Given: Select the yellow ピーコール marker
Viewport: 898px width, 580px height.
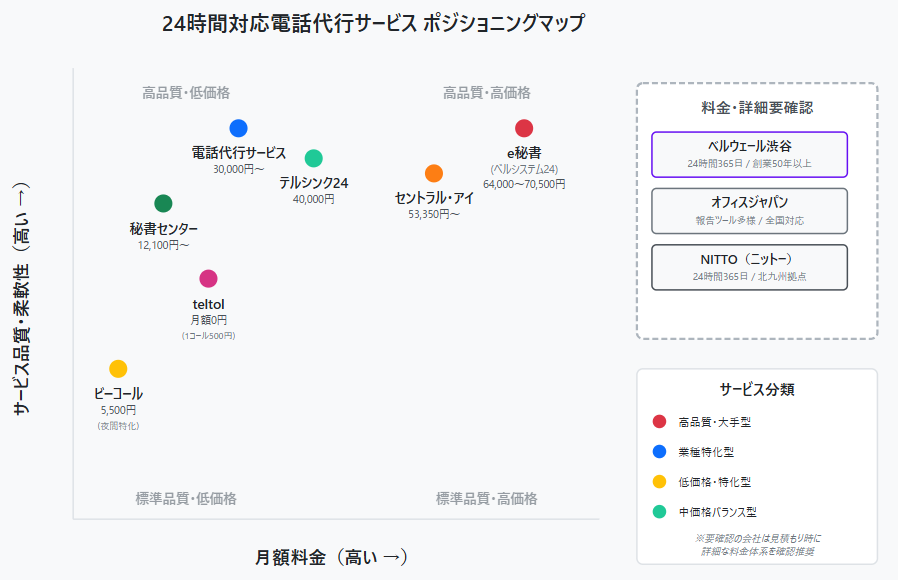Looking at the screenshot, I should tap(116, 370).
